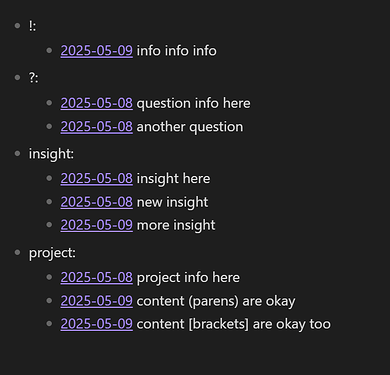This screenshot has height=375, width=390.
Task: Collapse the 'project:' list bullet
Action: pos(18,252)
